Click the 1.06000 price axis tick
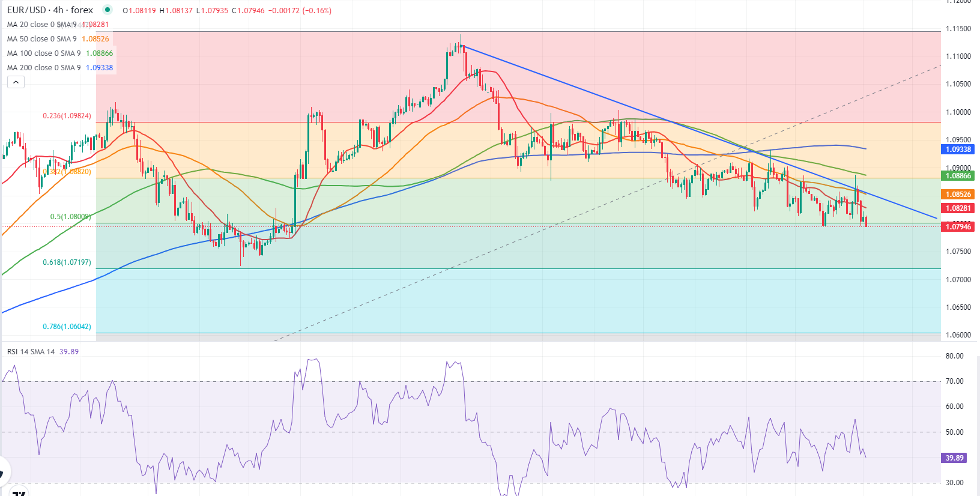This screenshot has width=980, height=496. tap(958, 335)
